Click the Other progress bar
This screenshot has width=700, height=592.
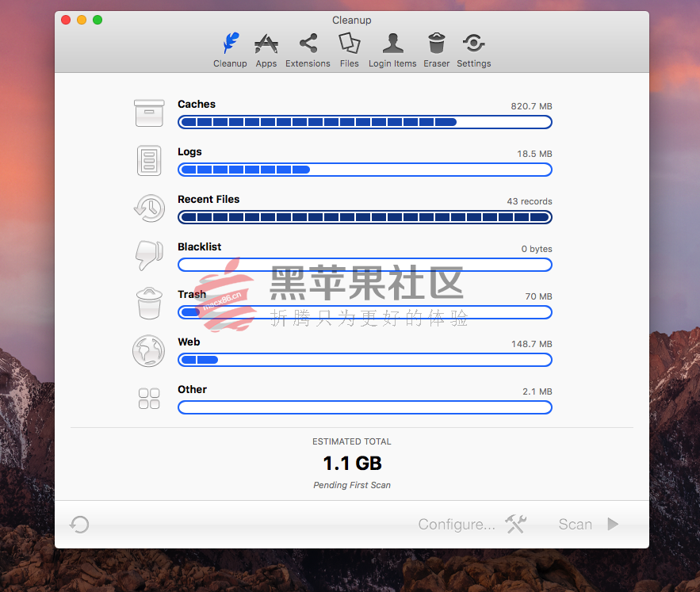[365, 407]
